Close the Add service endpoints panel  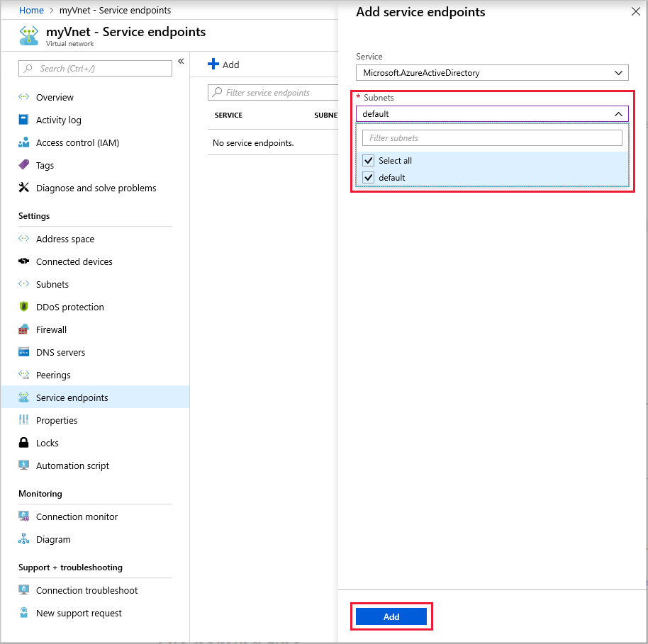pos(636,11)
